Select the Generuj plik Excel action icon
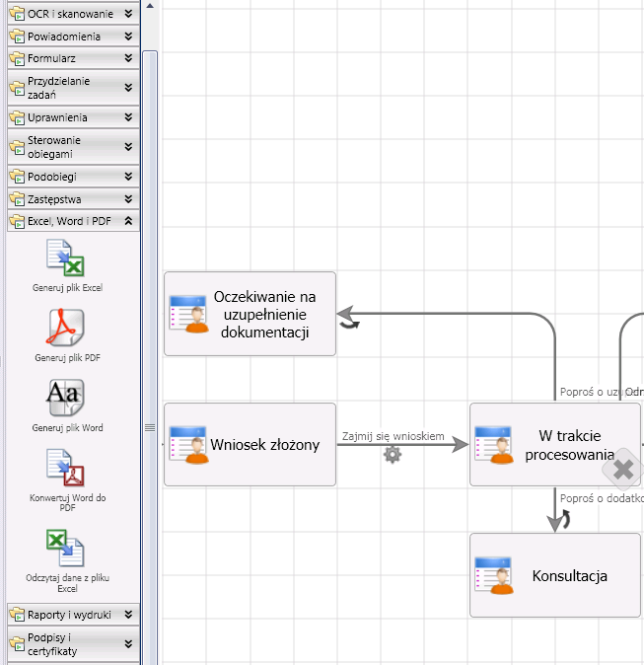Screen dimensions: 644x665 [x=65, y=258]
